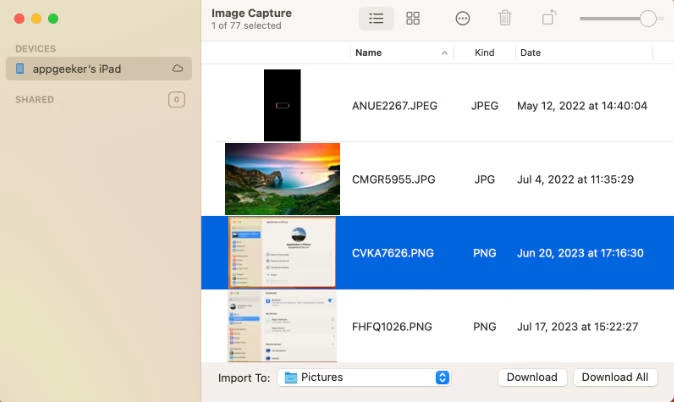Sort by the Name column header
674x402 pixels.
click(368, 52)
